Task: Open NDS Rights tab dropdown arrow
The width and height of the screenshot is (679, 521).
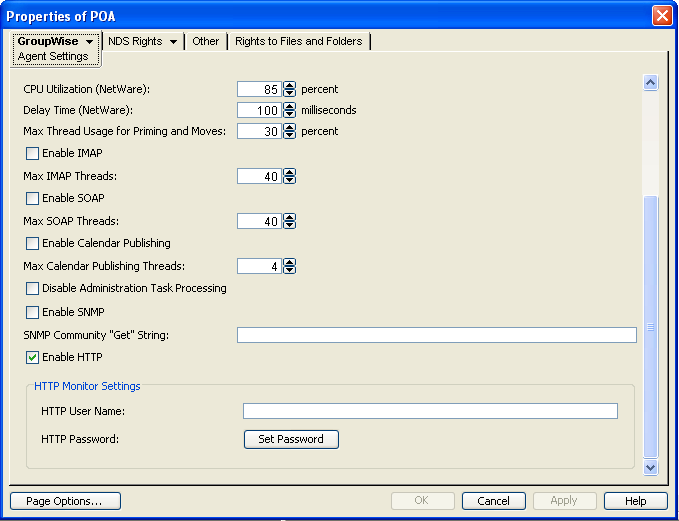Action: pos(174,42)
